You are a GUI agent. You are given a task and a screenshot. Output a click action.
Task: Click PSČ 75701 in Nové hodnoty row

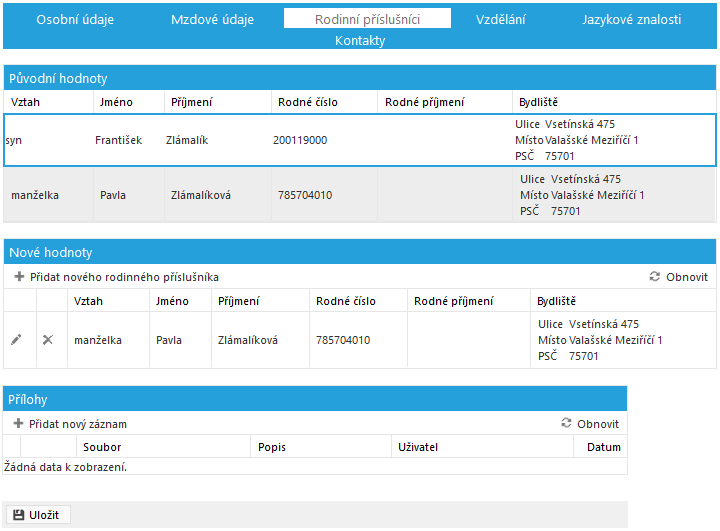click(x=568, y=356)
